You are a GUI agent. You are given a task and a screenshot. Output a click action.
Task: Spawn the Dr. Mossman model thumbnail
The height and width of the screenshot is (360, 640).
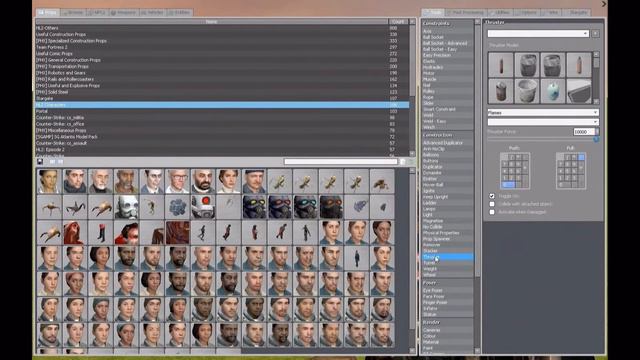point(229,182)
